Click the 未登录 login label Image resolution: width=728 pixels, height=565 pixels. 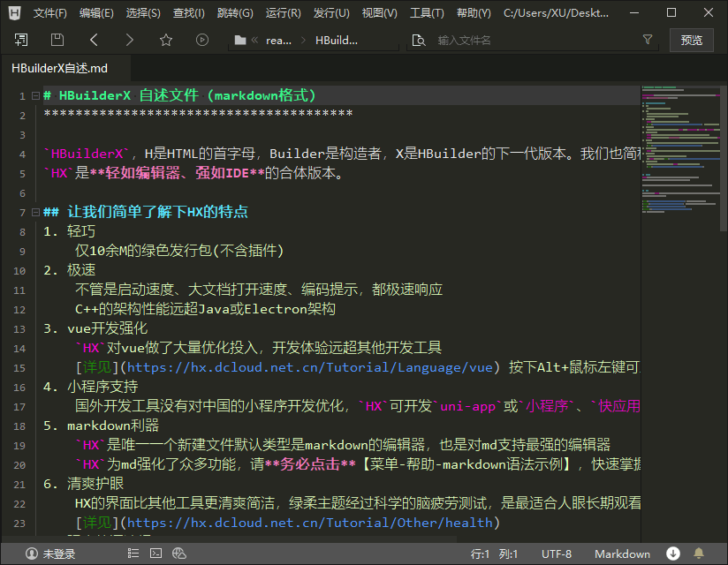tap(59, 554)
